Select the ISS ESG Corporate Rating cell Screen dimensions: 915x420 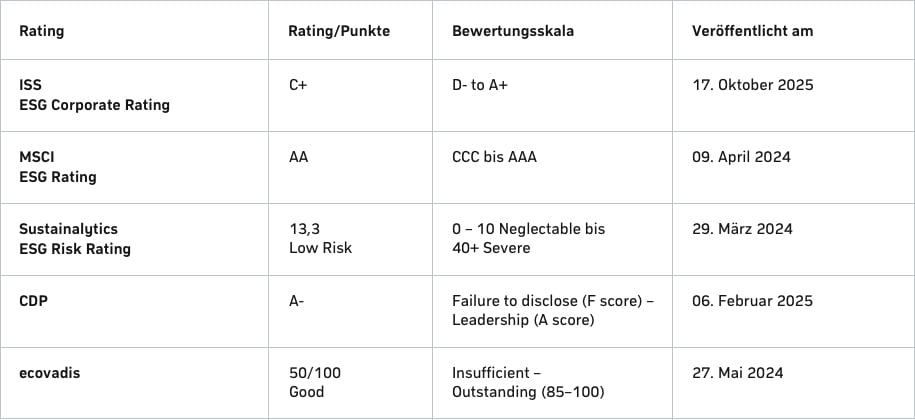coord(94,95)
